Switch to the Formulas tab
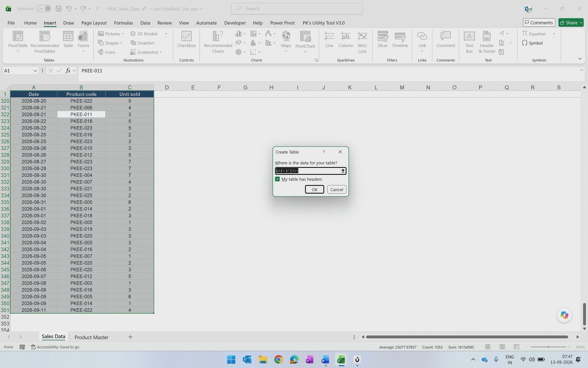Image resolution: width=588 pixels, height=368 pixels. 123,23
